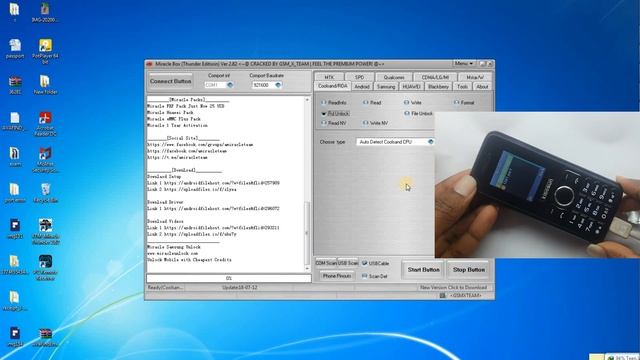Click the log panel vertical scrollbar thumb
Image resolution: width=640 pixels, height=360 pixels.
click(307, 233)
